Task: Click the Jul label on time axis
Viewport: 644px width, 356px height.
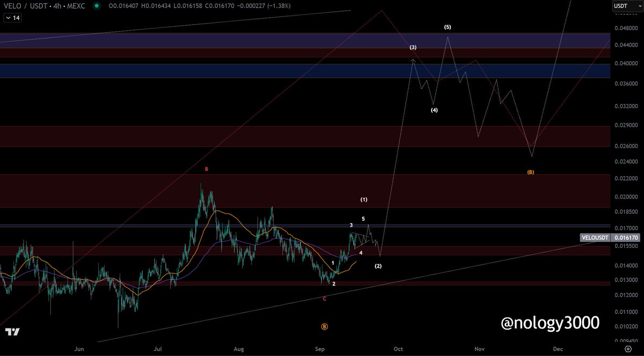Action: point(158,348)
